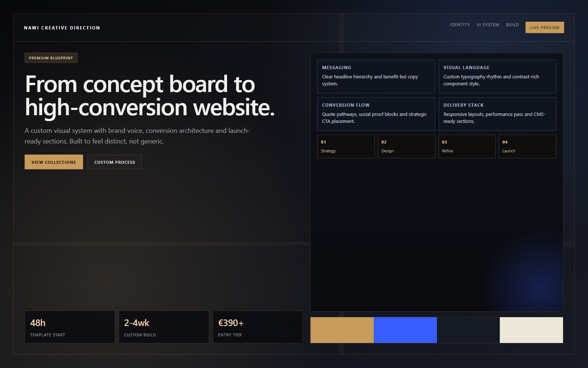The image size is (588, 368).
Task: Open the CUSTOM PROCESS button
Action: pos(114,162)
